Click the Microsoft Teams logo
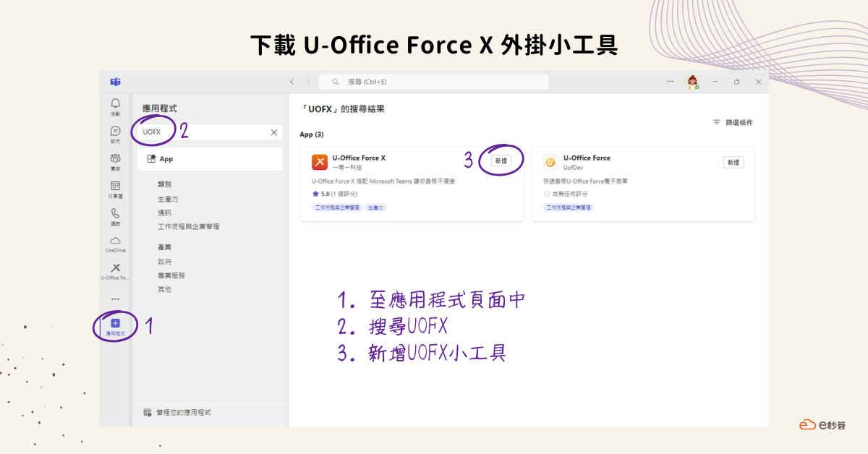This screenshot has height=454, width=868. [115, 82]
